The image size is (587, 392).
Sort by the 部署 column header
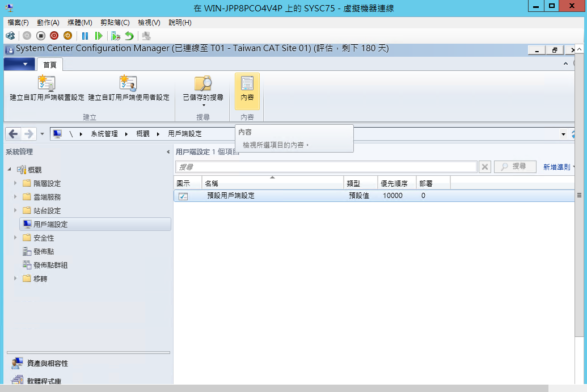(x=433, y=183)
